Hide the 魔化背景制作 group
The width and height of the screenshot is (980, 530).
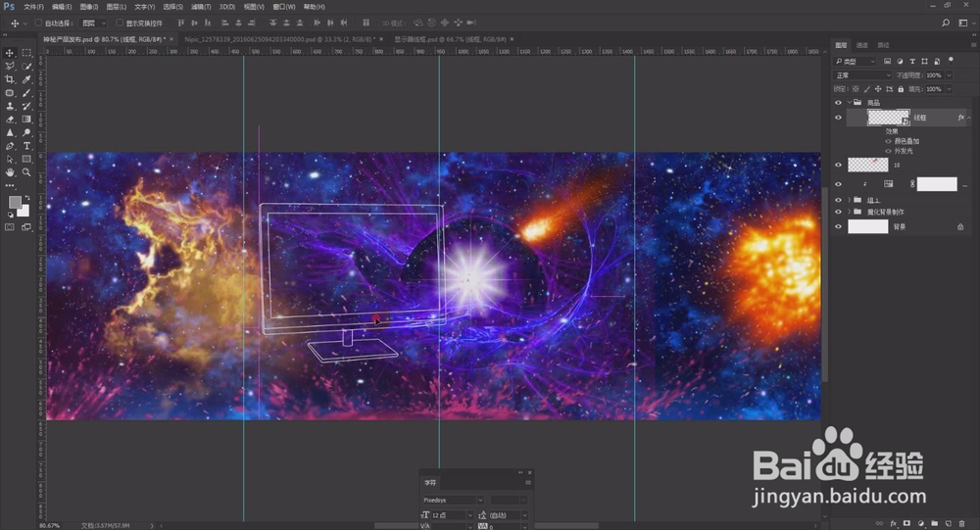[838, 212]
